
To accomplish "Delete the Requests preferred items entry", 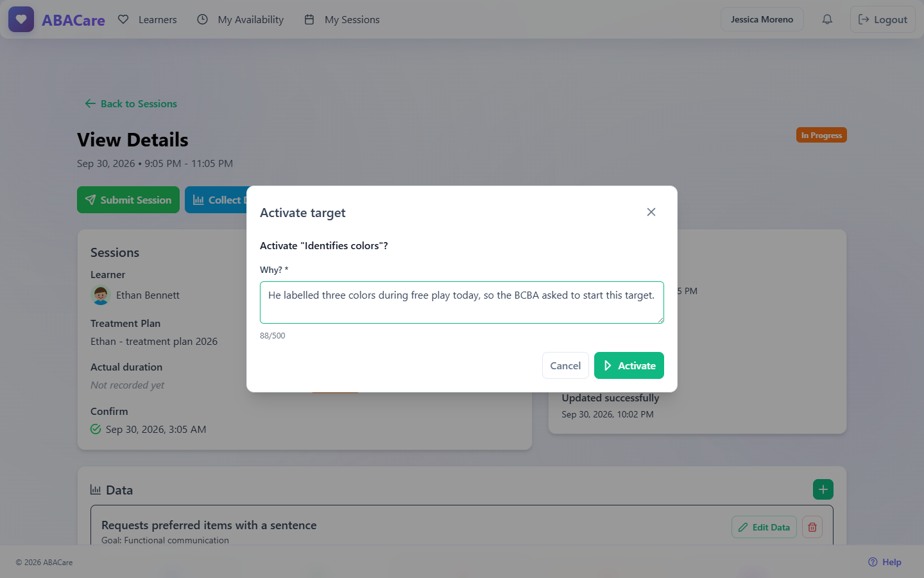I will pos(812,527).
